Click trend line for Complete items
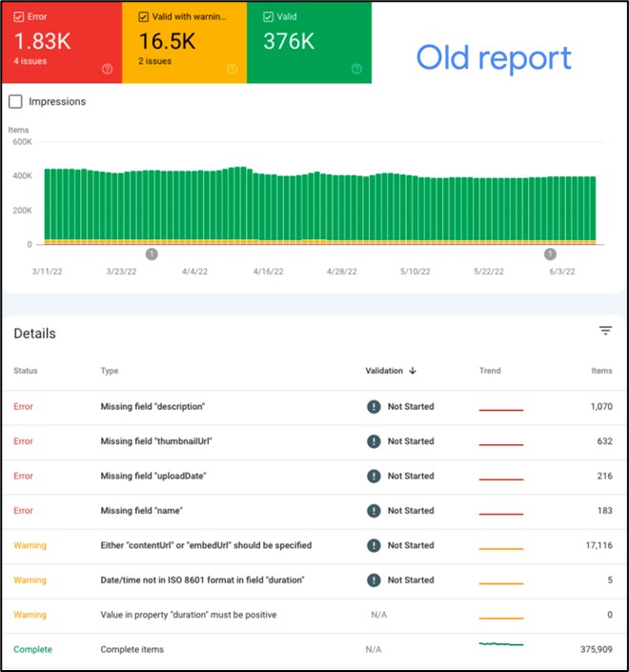Screen dimensions: 629x672 point(501,643)
